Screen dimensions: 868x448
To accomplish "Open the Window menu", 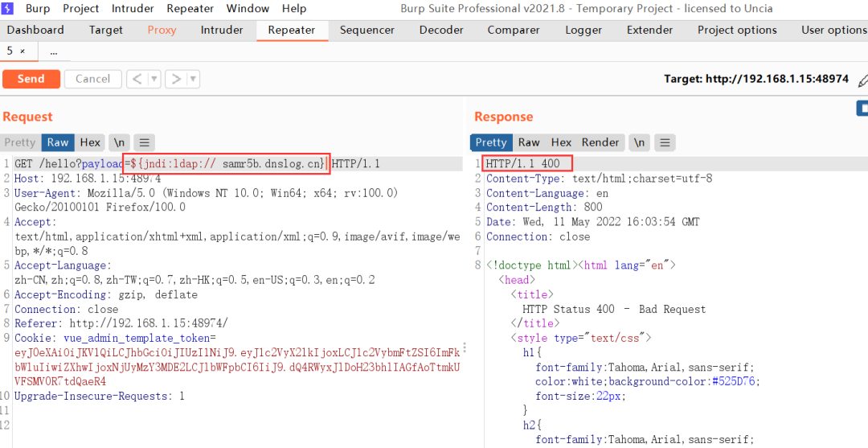I will pos(248,8).
